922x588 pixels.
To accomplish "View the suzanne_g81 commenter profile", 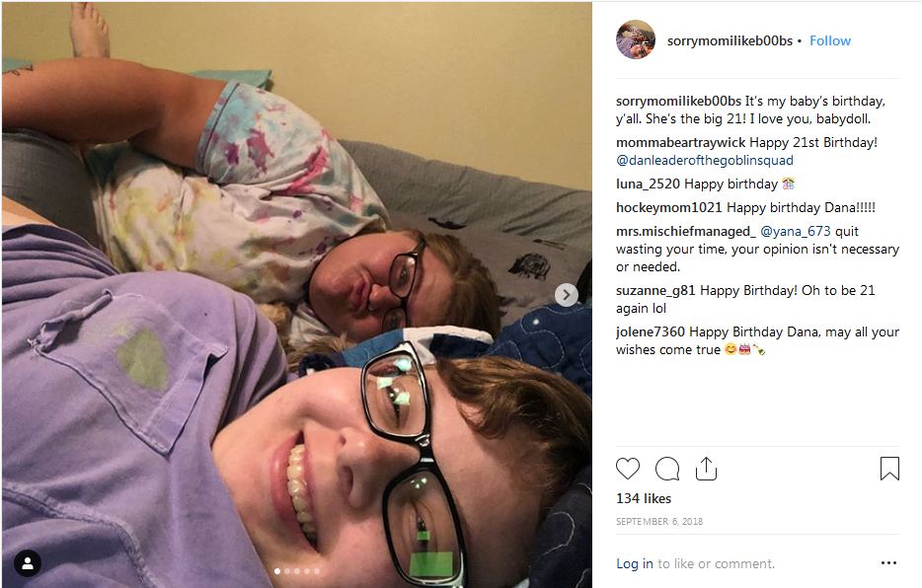I will [x=655, y=291].
